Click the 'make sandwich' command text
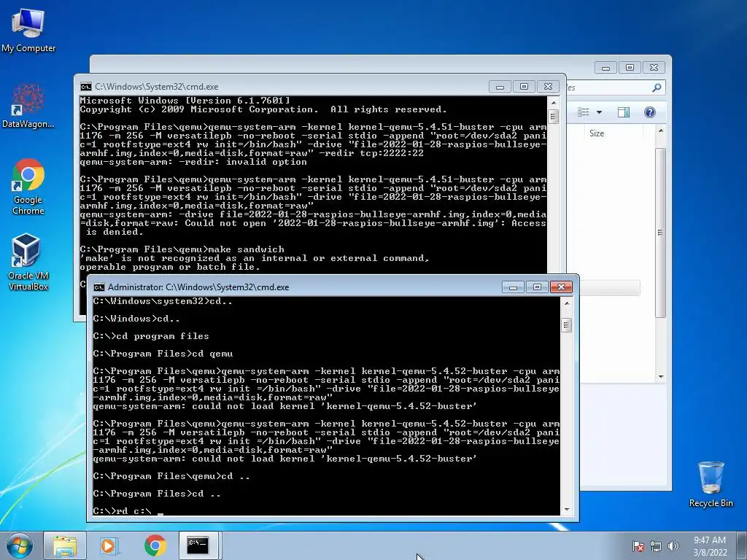The image size is (747, 560). pos(247,249)
